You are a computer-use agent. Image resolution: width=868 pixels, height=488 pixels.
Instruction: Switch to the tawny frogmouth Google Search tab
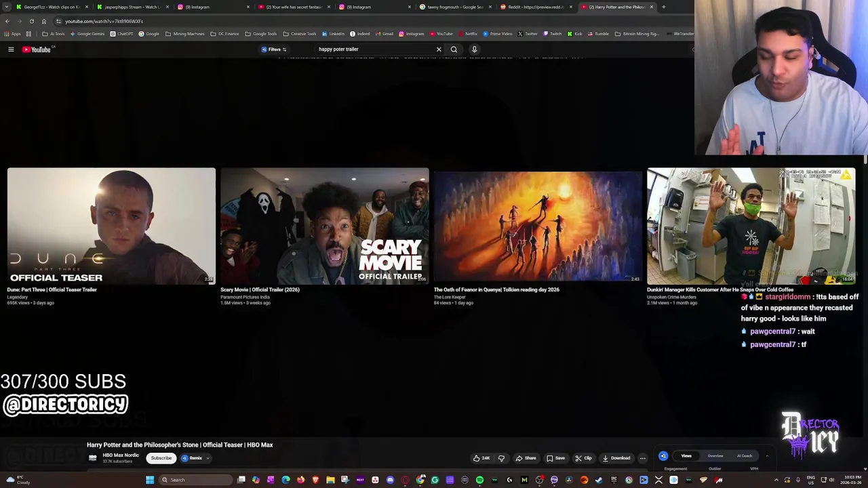click(455, 7)
